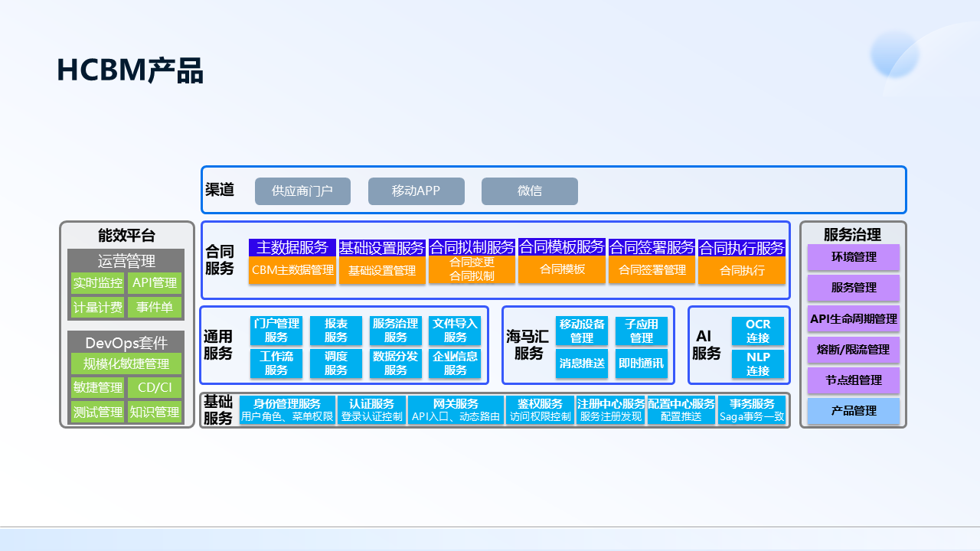Select the 合同拟制服务 header
This screenshot has height=551, width=980.
pyautogui.click(x=472, y=248)
